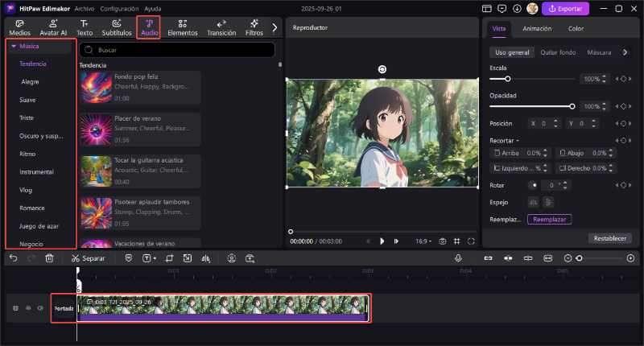The image size is (644, 346).
Task: Show more sub-tabs with right arrow
Action: (x=625, y=52)
